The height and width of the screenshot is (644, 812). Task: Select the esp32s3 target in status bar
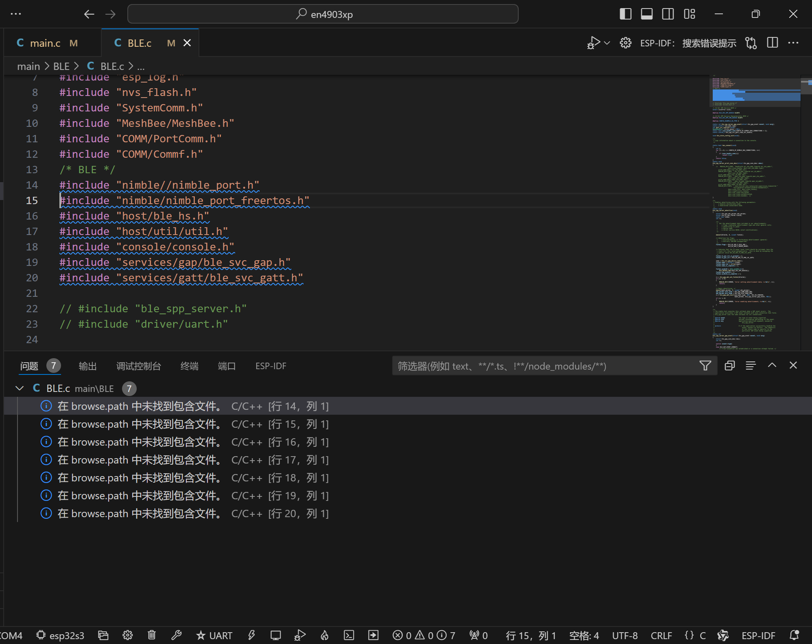tap(60, 635)
